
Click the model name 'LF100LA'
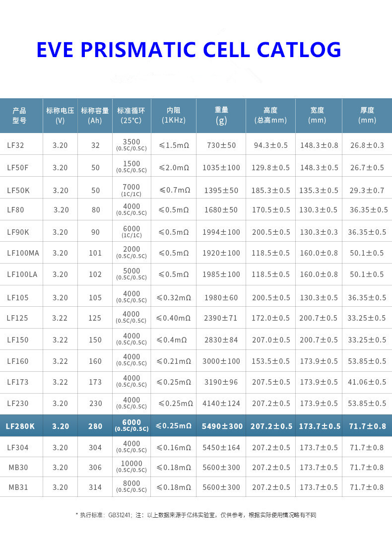pyautogui.click(x=22, y=274)
